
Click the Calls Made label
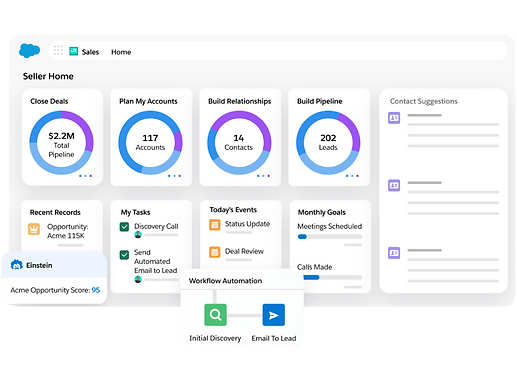[x=314, y=267]
